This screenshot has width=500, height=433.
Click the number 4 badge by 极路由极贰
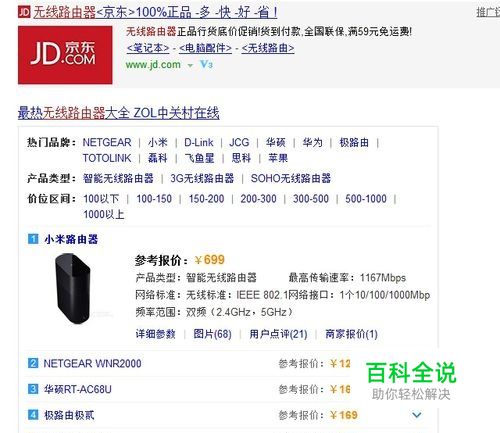33,415
